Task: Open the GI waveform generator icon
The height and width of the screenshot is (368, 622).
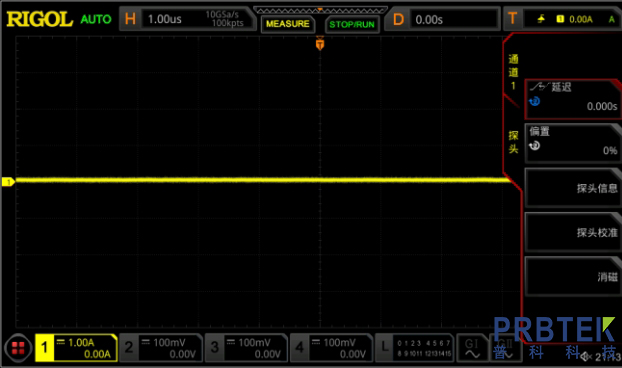Action: click(472, 348)
